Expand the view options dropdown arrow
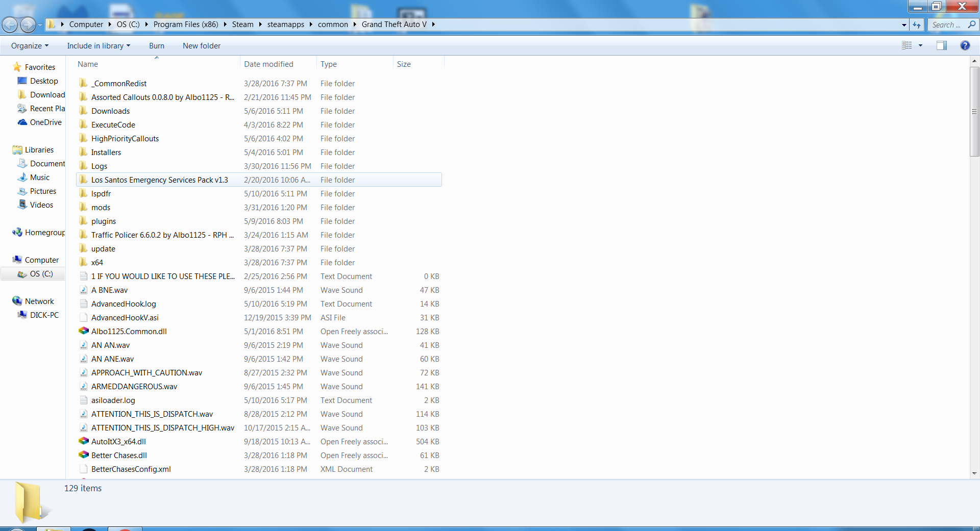The height and width of the screenshot is (531, 980). point(921,45)
